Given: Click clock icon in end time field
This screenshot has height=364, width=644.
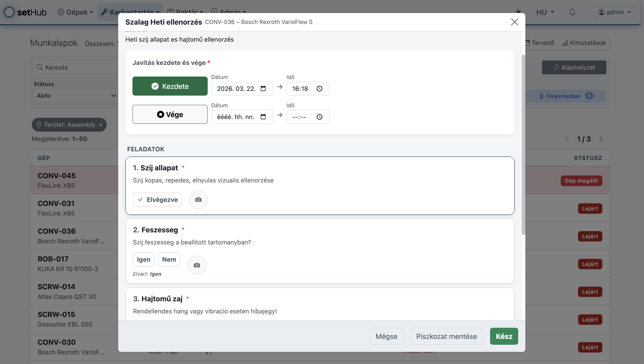Looking at the screenshot, I should (x=319, y=117).
